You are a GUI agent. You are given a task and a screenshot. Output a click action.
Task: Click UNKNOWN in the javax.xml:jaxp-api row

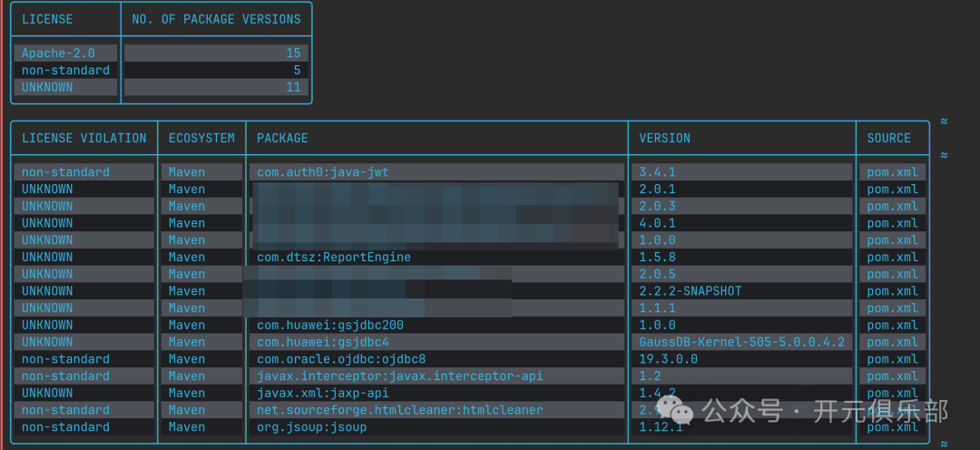click(47, 393)
